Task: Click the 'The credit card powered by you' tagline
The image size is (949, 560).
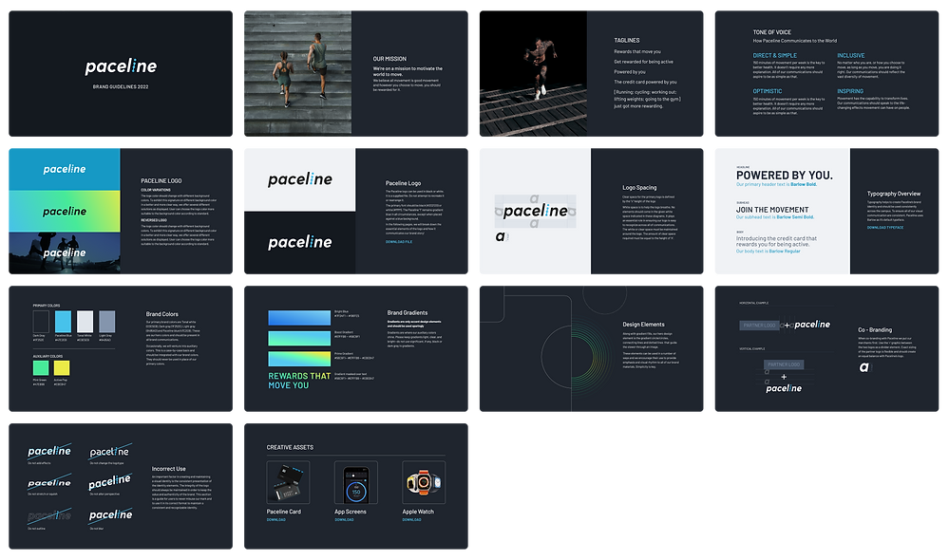Action: pos(645,82)
